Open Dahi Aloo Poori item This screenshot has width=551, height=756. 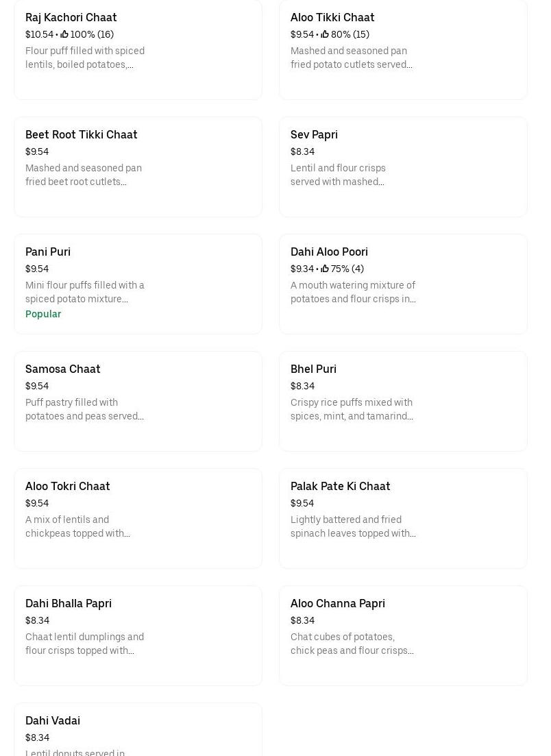coord(403,284)
